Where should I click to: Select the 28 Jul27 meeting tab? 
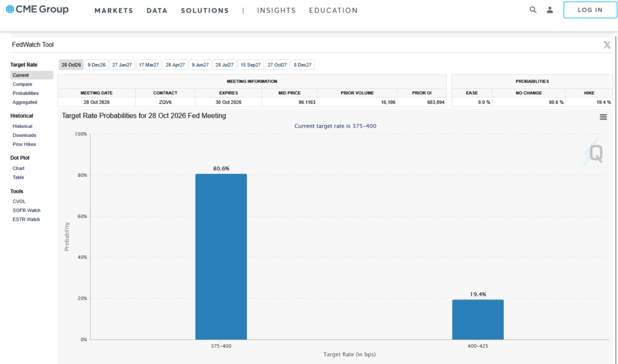point(225,65)
